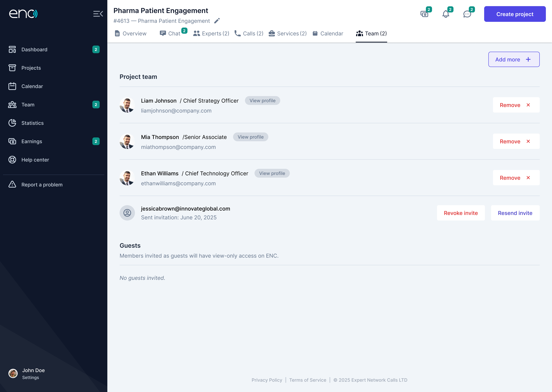Image resolution: width=552 pixels, height=392 pixels.
Task: Open the Help center in the sidebar
Action: coord(35,160)
